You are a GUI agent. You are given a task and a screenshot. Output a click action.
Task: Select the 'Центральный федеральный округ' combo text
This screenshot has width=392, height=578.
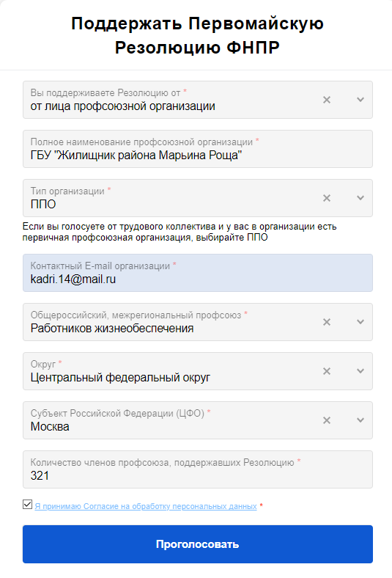120,378
